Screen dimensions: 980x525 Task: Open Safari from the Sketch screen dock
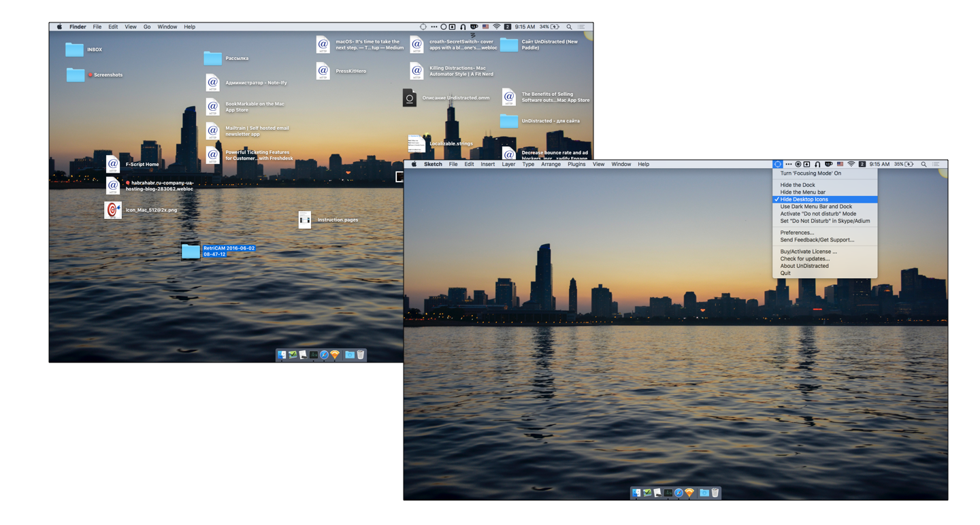click(679, 492)
